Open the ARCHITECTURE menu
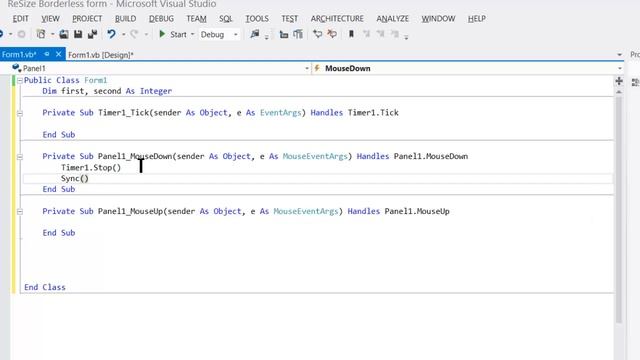The height and width of the screenshot is (360, 640). [337, 18]
